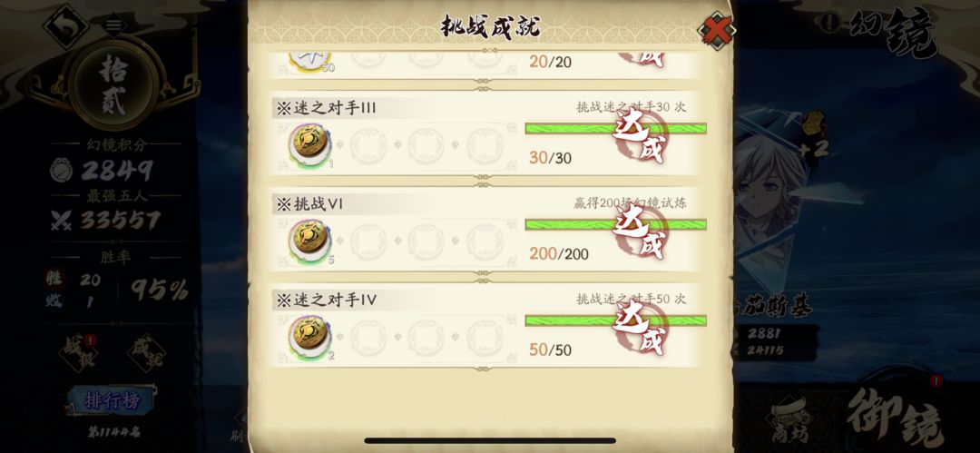Image resolution: width=980 pixels, height=453 pixels.
Task: Tap the 御镜 button at bottom right
Action: pyautogui.click(x=895, y=415)
